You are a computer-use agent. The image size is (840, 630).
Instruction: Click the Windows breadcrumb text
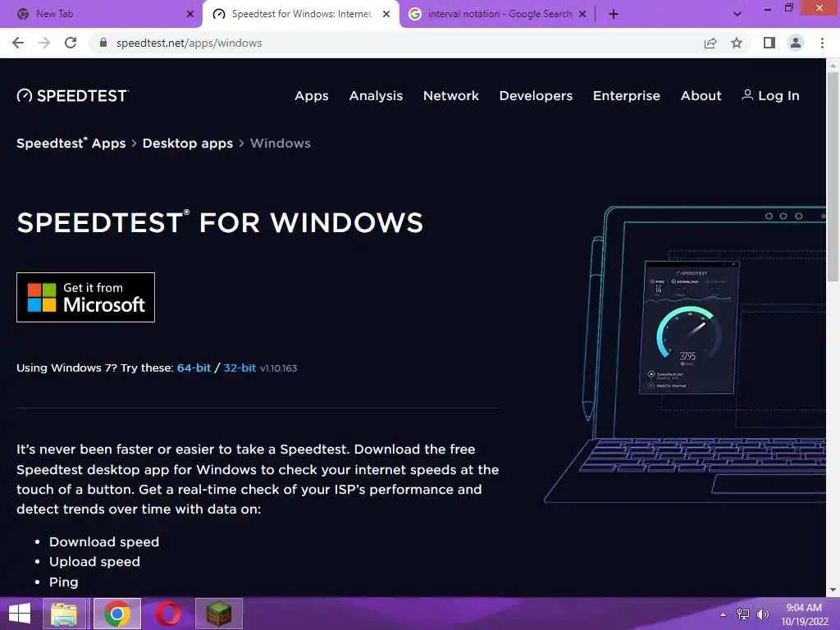point(281,143)
